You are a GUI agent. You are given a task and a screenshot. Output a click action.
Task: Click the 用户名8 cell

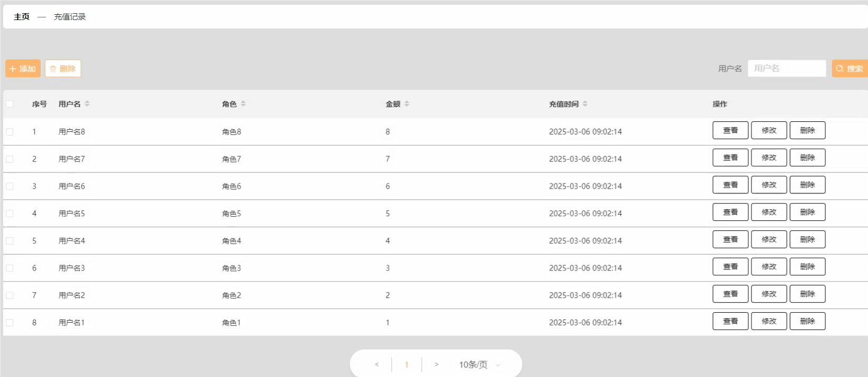[72, 132]
